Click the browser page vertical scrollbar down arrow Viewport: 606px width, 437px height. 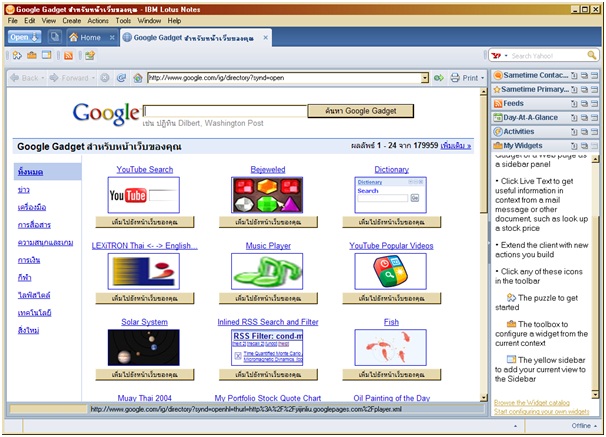click(483, 397)
